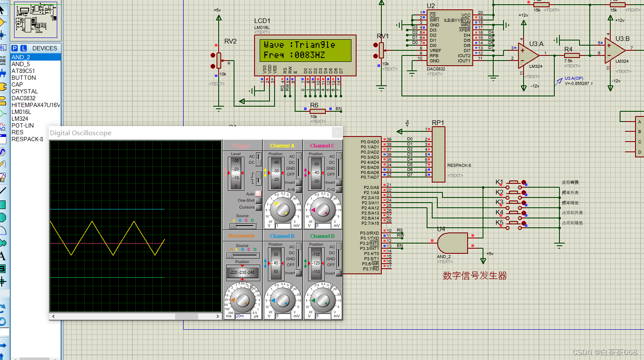Click the upper red dot on RV2
Viewport: 644px width, 360px height.
click(213, 55)
